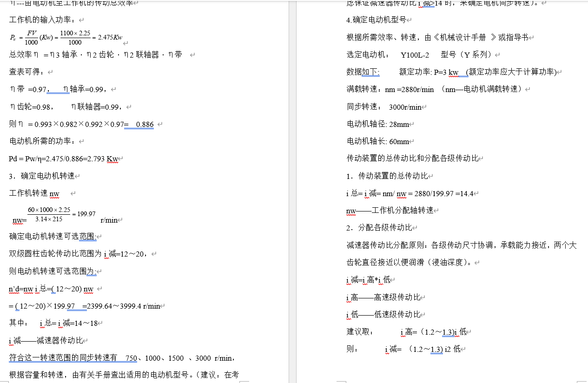Click the heading '2.分配各级传动比'

[379, 228]
